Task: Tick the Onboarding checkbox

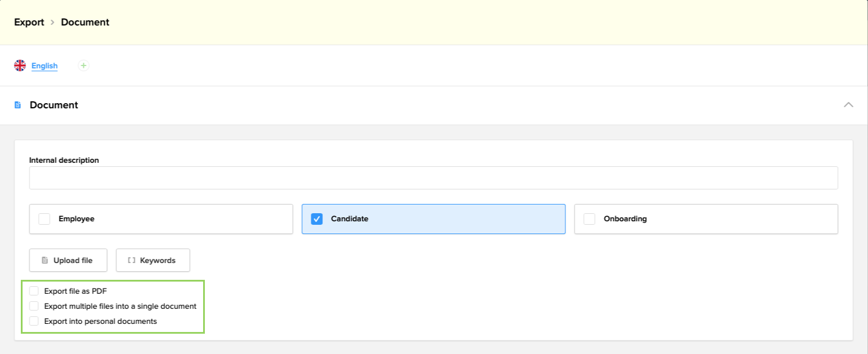Action: click(589, 219)
